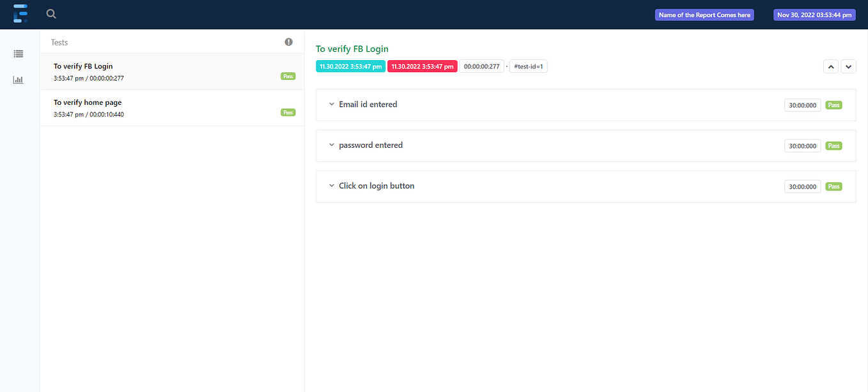
Task: Click the Name of the Report button
Action: [704, 14]
